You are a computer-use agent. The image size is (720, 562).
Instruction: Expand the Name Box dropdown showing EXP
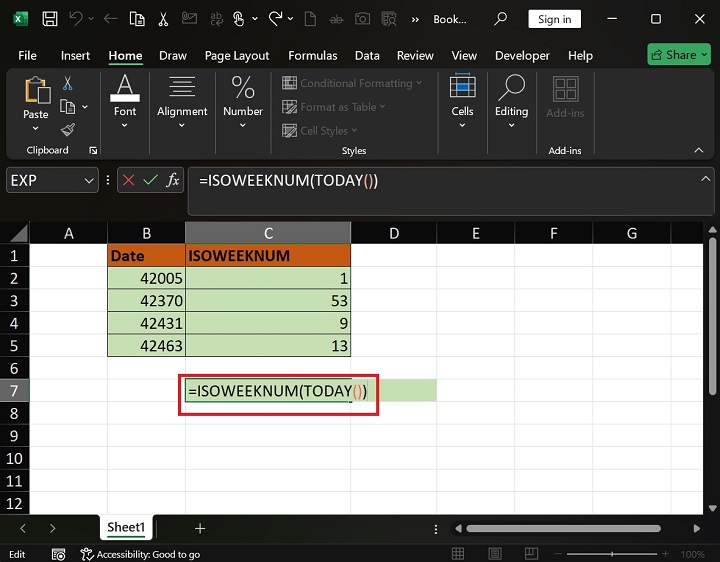[x=88, y=181]
